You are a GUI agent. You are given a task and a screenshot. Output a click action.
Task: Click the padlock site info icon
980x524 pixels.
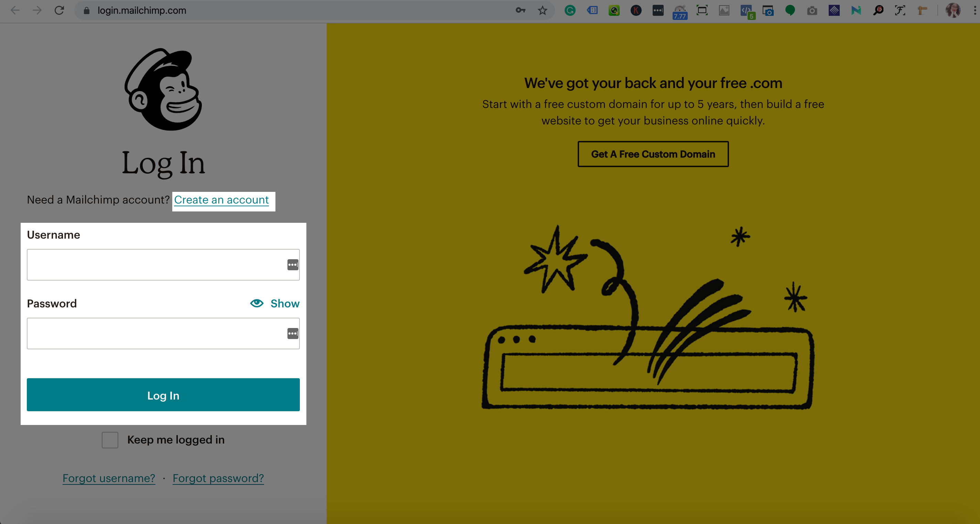click(86, 11)
